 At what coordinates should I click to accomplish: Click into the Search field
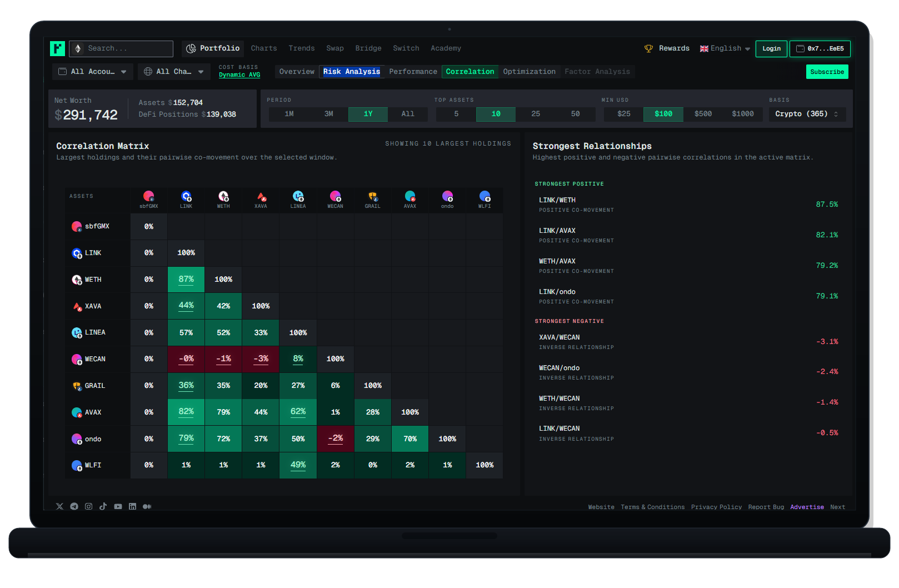pos(121,48)
